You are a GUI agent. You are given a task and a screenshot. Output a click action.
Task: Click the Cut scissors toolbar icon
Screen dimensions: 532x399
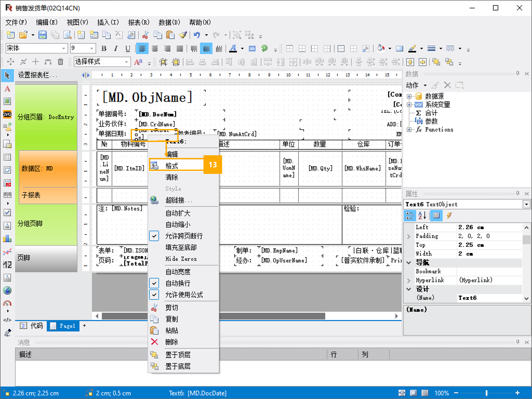pos(145,35)
